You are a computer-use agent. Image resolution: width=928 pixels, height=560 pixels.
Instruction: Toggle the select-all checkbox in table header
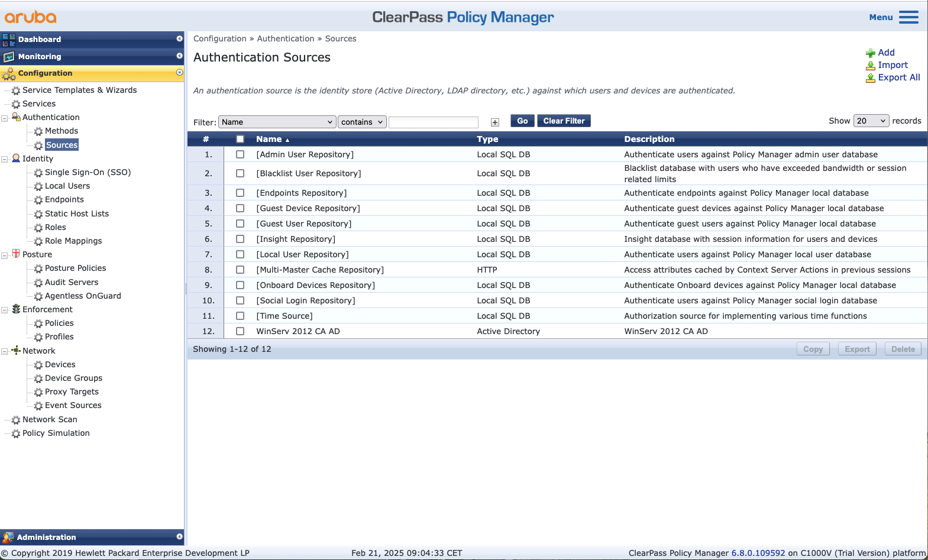(x=240, y=140)
